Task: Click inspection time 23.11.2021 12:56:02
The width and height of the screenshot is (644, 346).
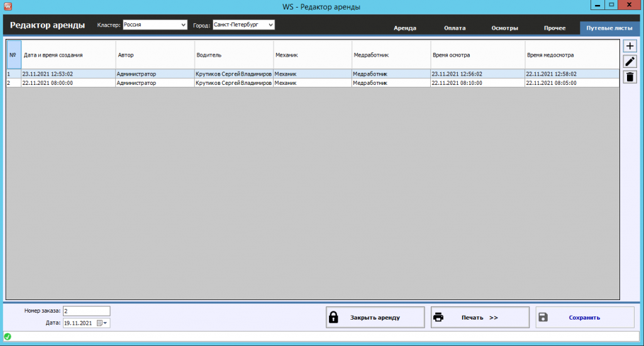Action: pyautogui.click(x=478, y=74)
